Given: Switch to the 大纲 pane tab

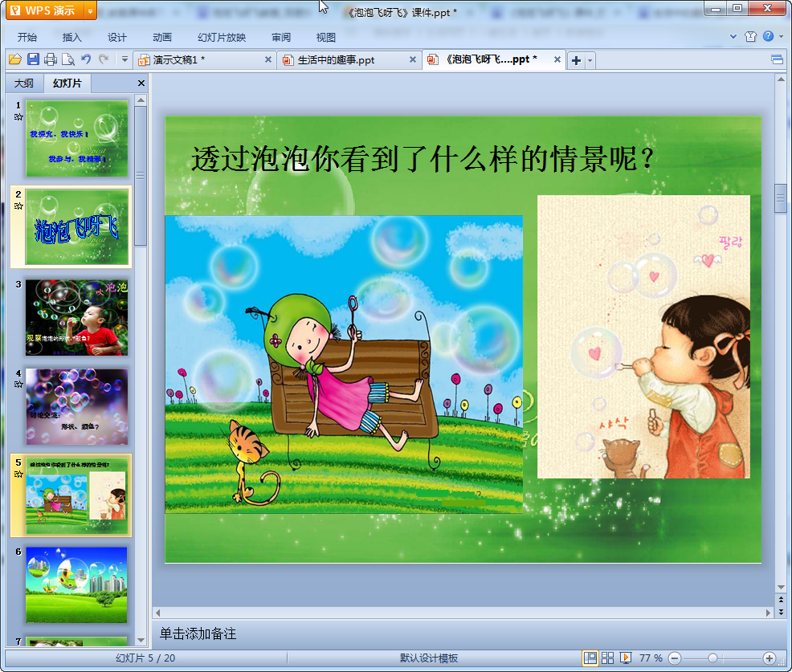Looking at the screenshot, I should point(24,83).
